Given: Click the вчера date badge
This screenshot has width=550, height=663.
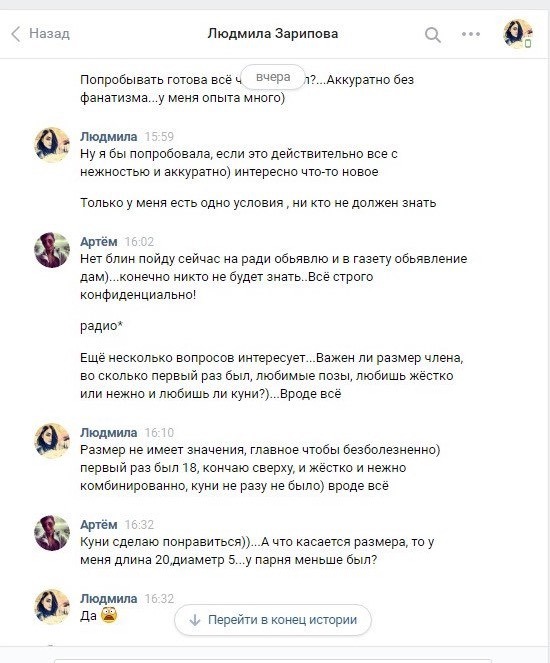Looking at the screenshot, I should click(x=273, y=77).
